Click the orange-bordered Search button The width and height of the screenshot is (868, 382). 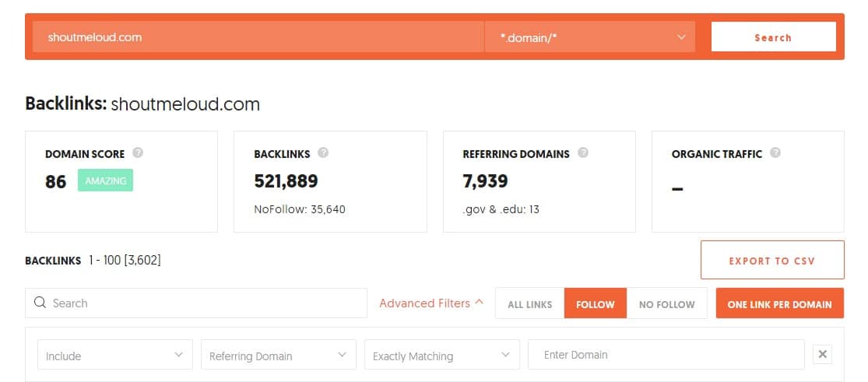(773, 37)
